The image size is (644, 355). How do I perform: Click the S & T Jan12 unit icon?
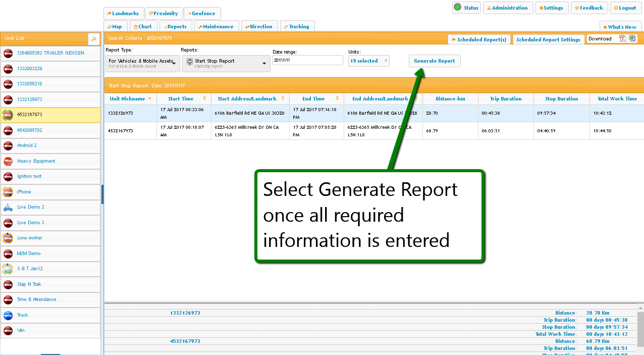[8, 269]
